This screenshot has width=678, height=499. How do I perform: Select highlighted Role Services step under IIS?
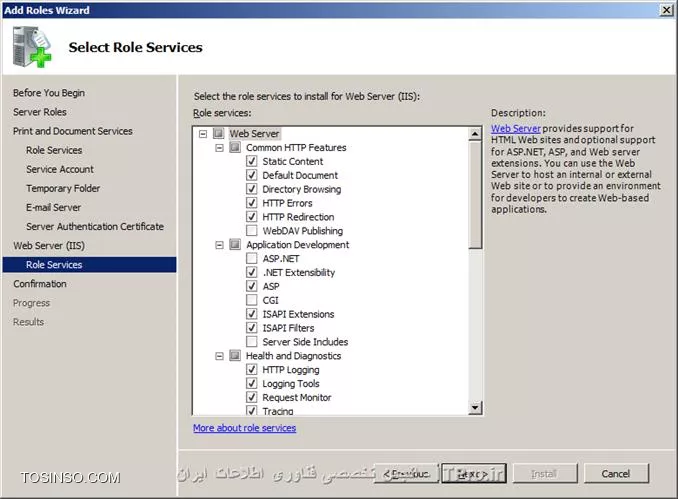tap(90, 265)
